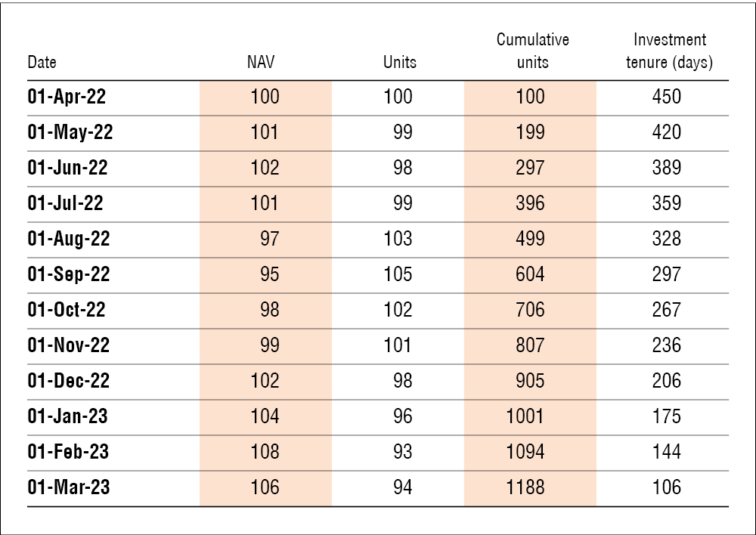Select the 01-Aug-22 date label
756x535 pixels.
tap(68, 239)
